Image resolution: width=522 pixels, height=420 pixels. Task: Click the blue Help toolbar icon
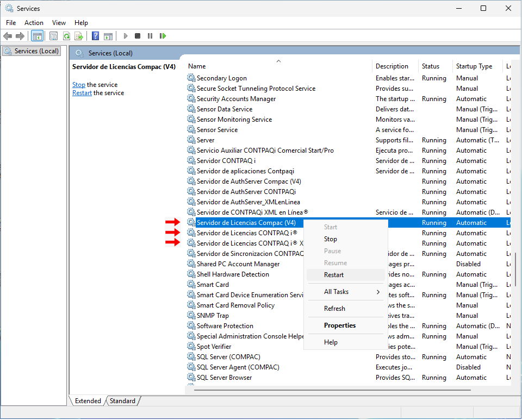pyautogui.click(x=95, y=36)
